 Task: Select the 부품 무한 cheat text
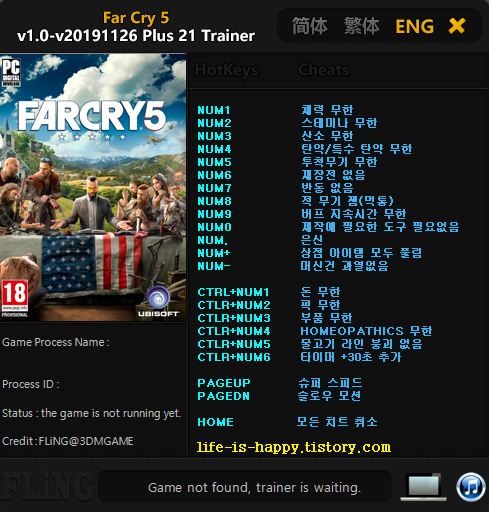coord(326,318)
